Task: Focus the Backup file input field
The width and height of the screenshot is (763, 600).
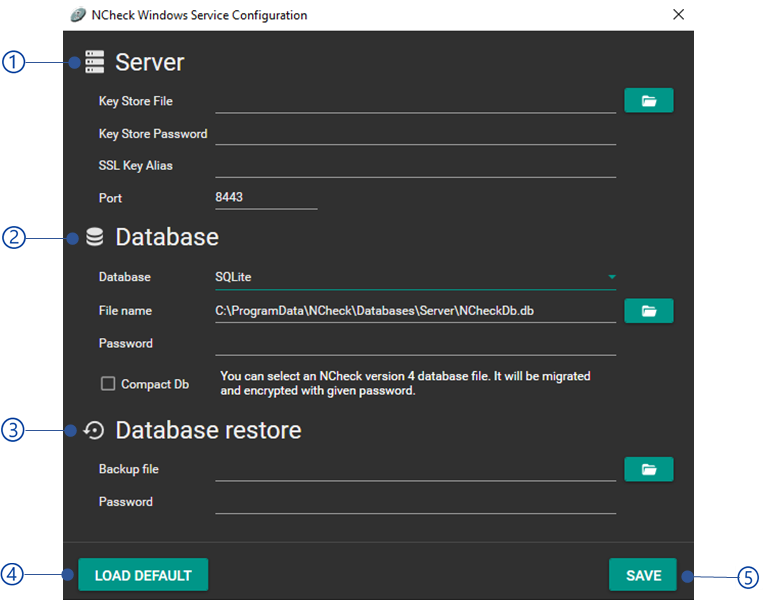Action: tap(416, 470)
